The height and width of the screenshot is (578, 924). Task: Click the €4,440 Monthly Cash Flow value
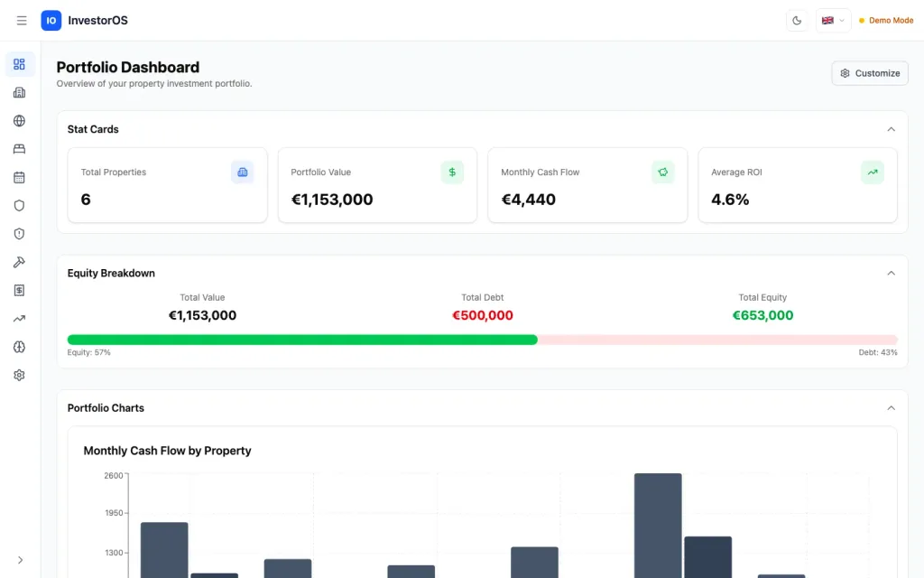(x=528, y=200)
